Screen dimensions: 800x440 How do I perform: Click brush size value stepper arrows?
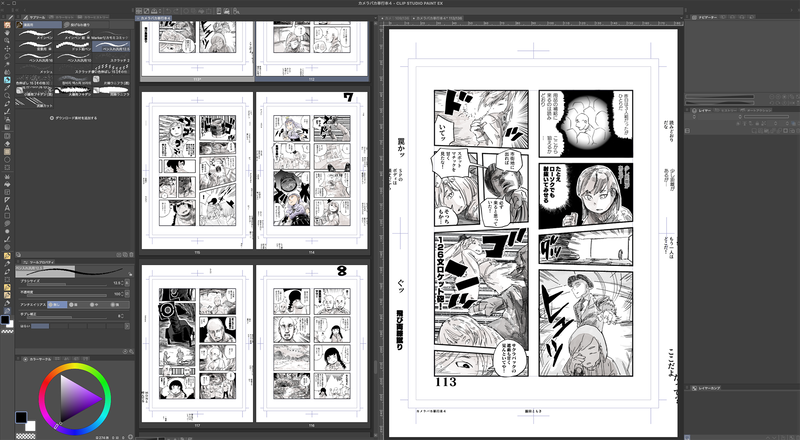(122, 283)
